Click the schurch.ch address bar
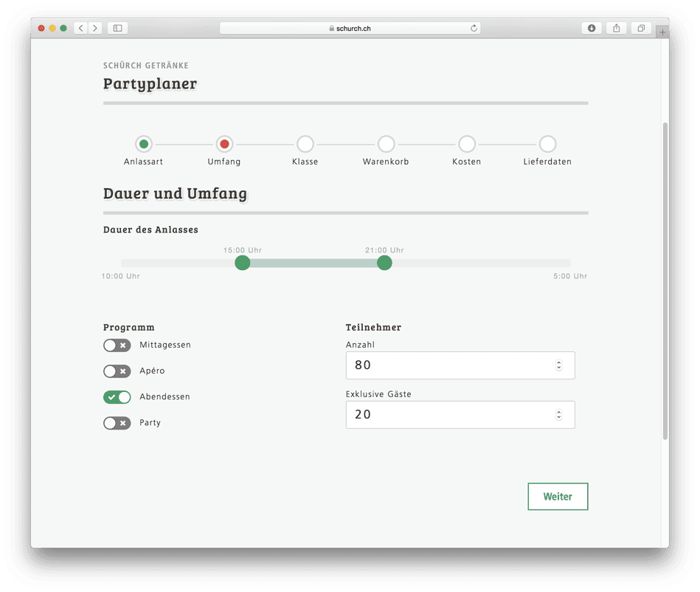 click(x=350, y=28)
